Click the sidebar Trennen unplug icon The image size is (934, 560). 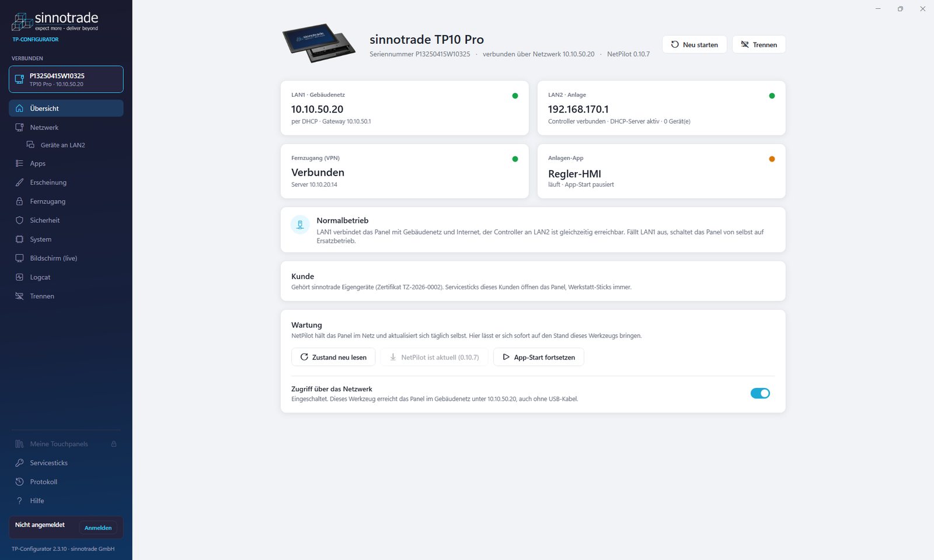point(19,296)
